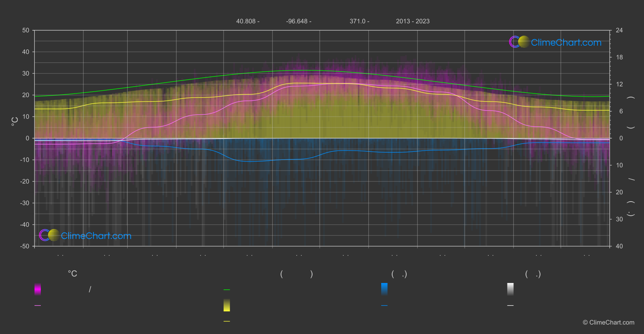644x334 pixels.
Task: Click the blue gradient legend bar icon
Action: coord(384,289)
